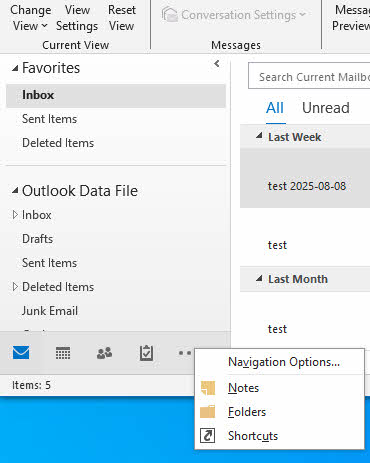370x463 pixels.
Task: Open the Calendar icon in navigation bar
Action: click(x=63, y=353)
